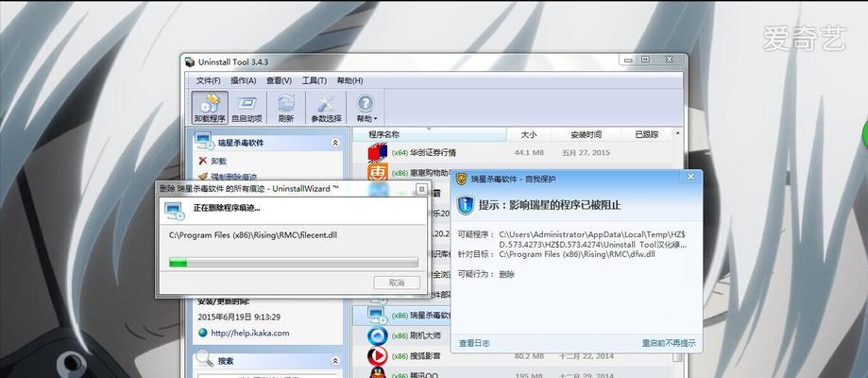Viewport: 868px width, 378px height.
Task: Sort list by 已跟踪 column header
Action: point(647,135)
